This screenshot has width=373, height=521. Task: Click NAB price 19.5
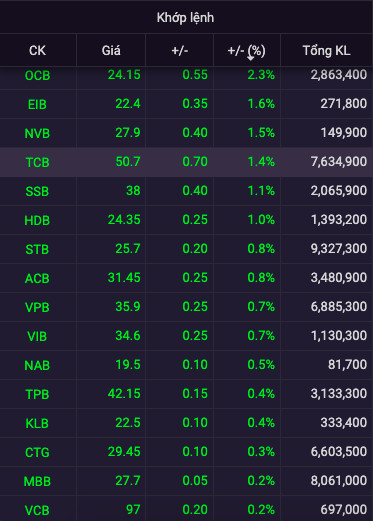click(x=128, y=365)
